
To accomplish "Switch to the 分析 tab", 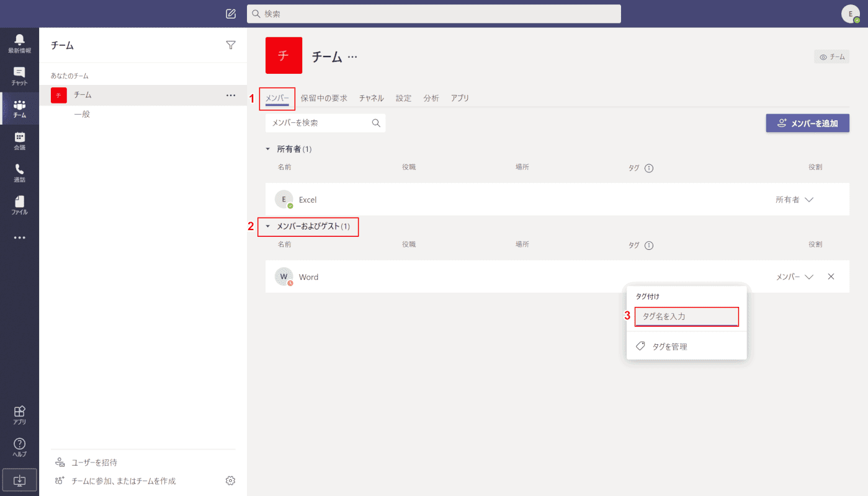I will click(x=431, y=98).
